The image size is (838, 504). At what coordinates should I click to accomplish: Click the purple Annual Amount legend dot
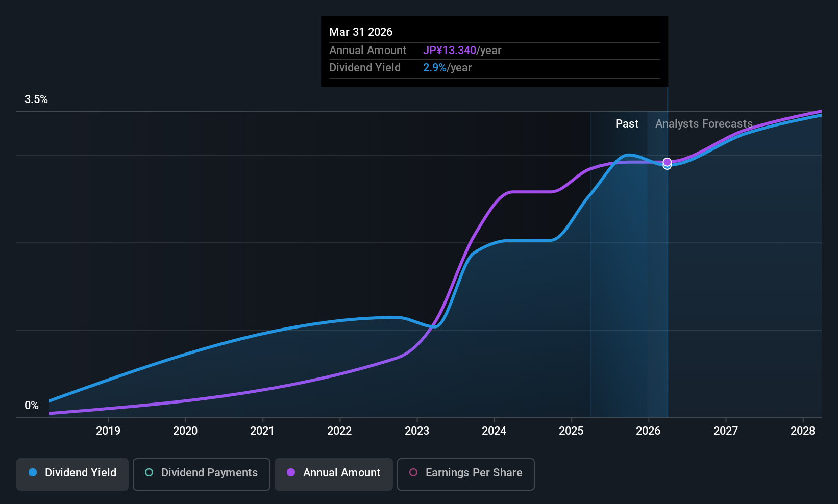click(x=291, y=473)
